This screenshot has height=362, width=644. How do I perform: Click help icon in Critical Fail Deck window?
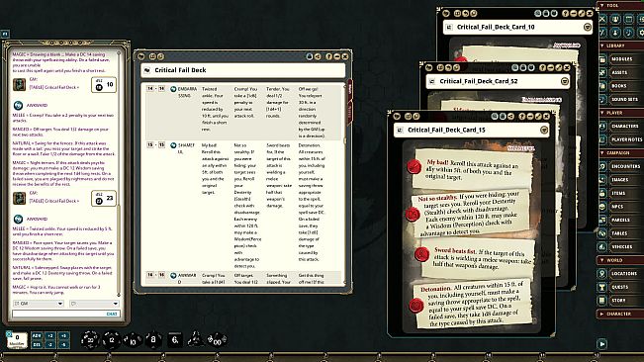328,56
